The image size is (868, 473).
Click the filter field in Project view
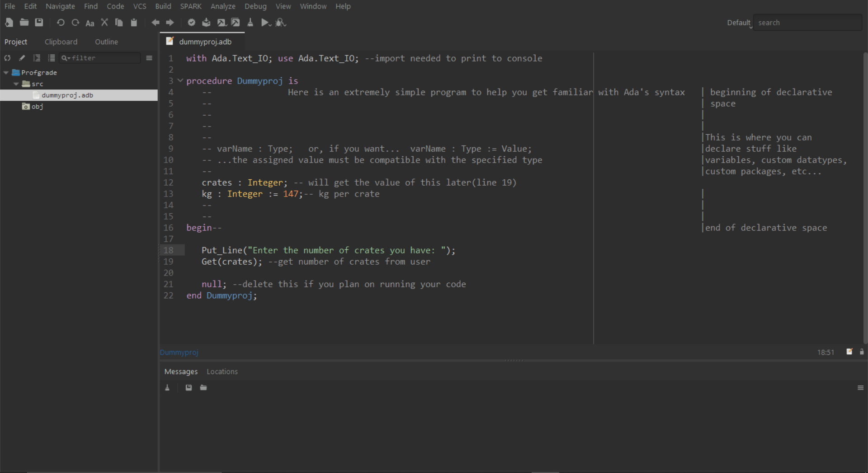coord(100,58)
